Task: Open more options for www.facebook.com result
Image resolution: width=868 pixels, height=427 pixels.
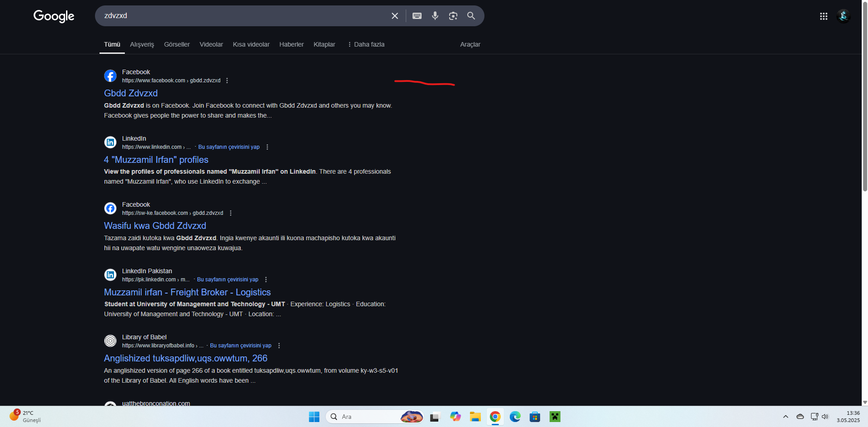Action: point(227,81)
